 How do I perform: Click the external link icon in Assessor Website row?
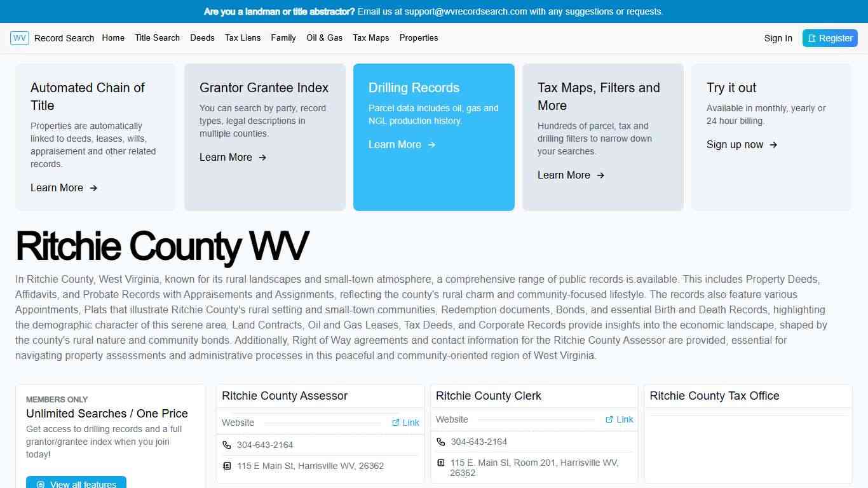396,423
